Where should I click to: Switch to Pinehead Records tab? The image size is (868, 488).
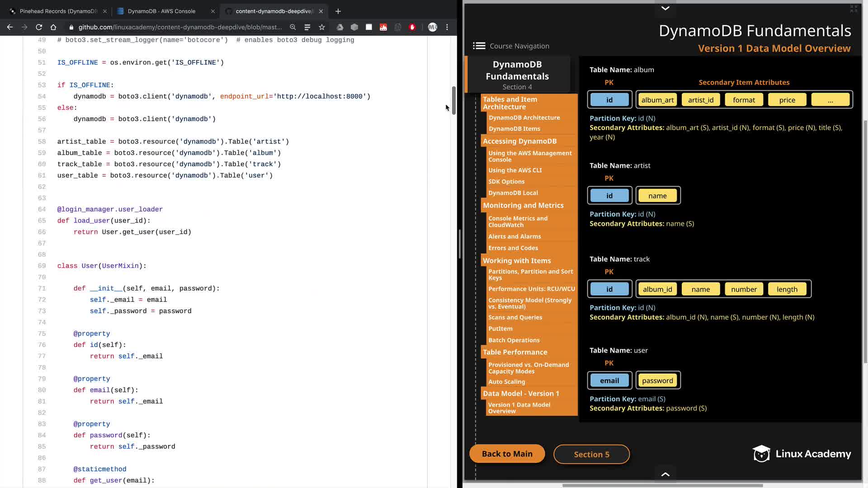[x=58, y=11]
